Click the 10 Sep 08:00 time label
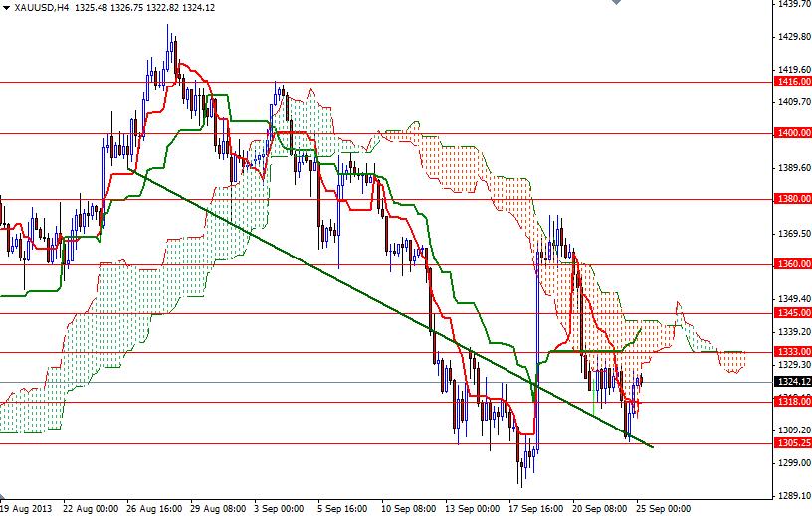 click(409, 509)
